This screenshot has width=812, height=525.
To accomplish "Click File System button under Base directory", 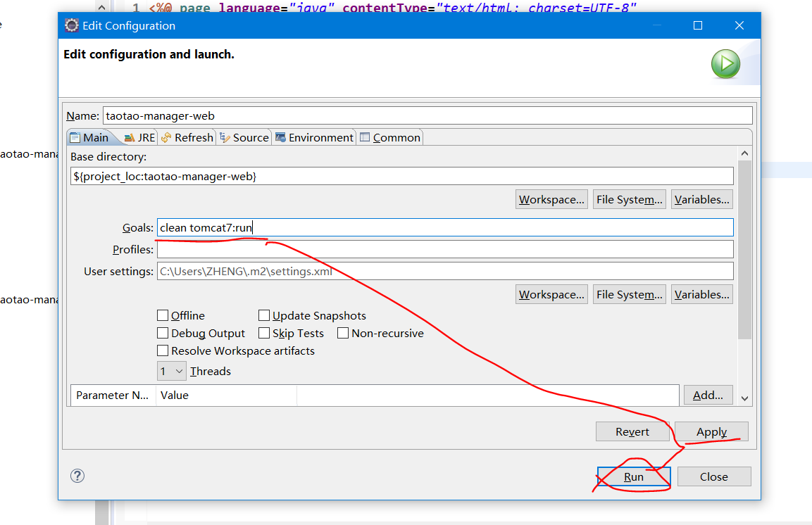I will point(629,200).
